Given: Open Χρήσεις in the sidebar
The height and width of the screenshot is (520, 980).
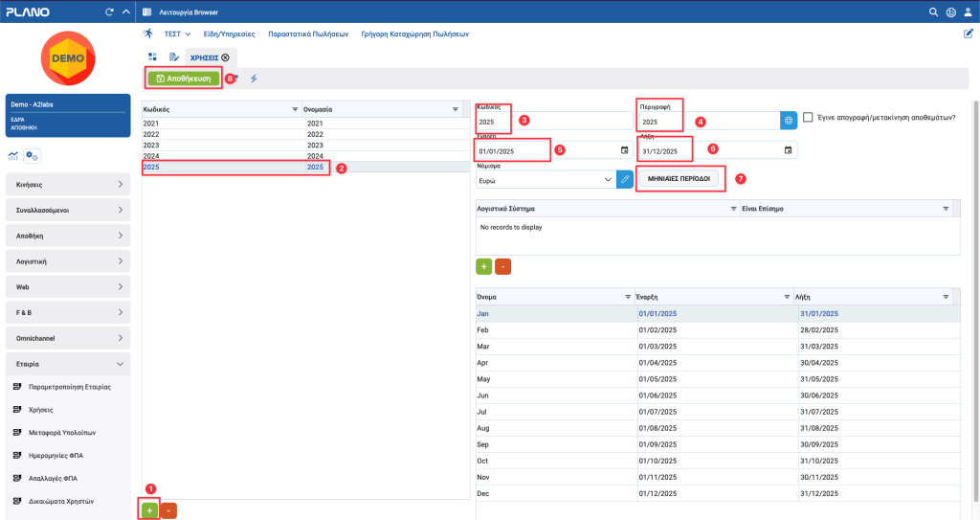Looking at the screenshot, I should coord(40,410).
